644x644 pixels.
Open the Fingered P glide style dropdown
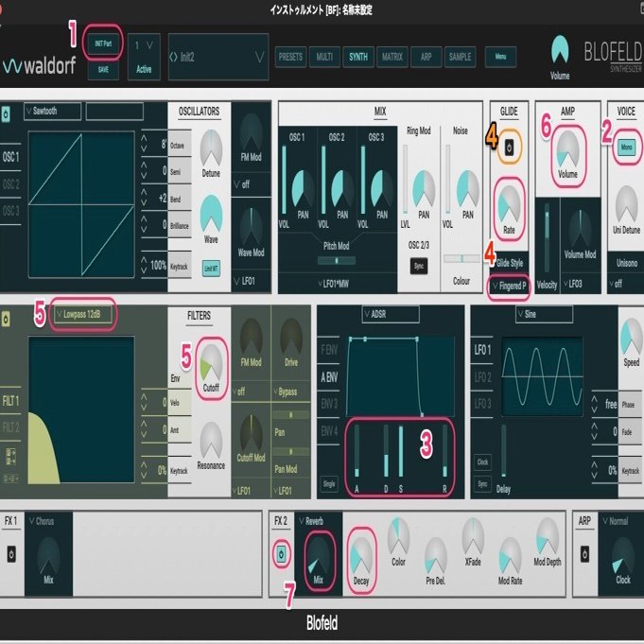[x=510, y=286]
